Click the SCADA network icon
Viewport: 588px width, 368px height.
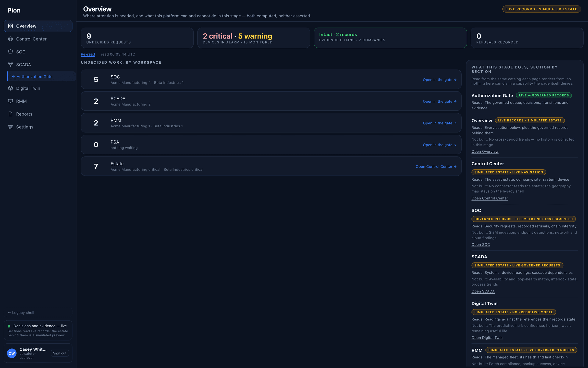[10, 65]
